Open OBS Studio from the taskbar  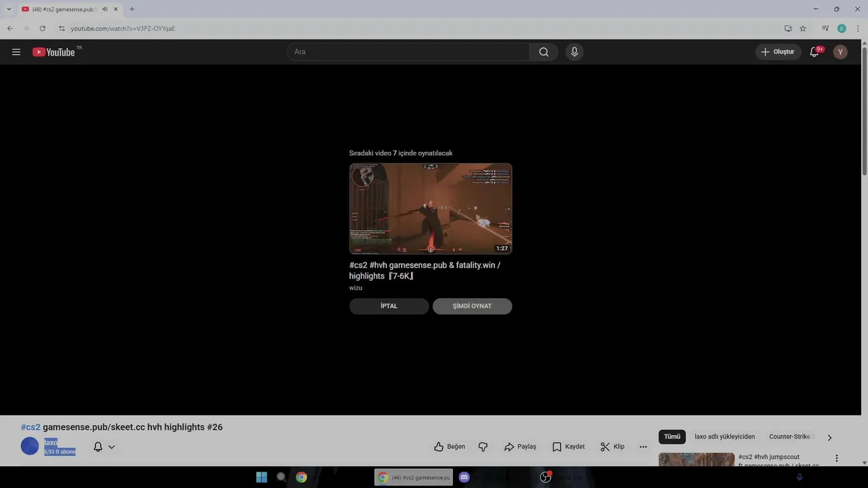545,477
